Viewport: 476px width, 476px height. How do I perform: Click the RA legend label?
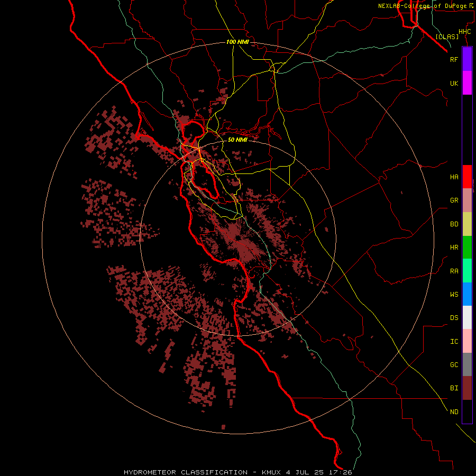[x=454, y=271]
